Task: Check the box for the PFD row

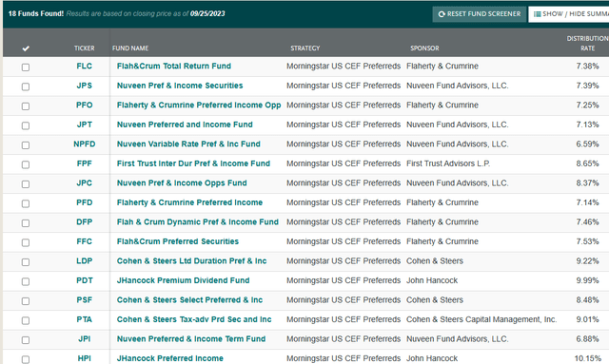Action: coord(26,203)
